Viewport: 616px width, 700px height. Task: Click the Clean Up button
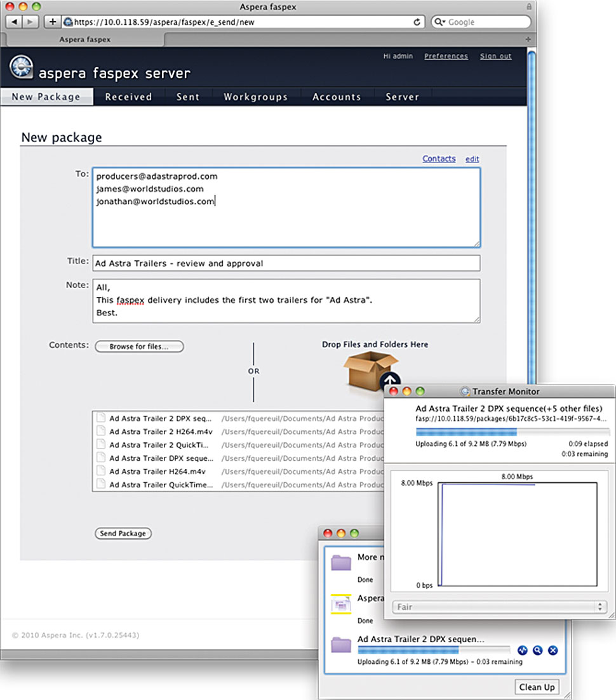[x=537, y=687]
